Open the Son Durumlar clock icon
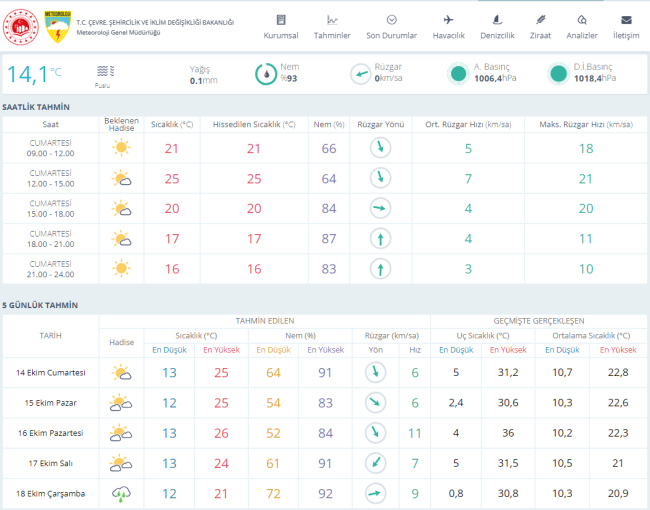 pos(392,20)
